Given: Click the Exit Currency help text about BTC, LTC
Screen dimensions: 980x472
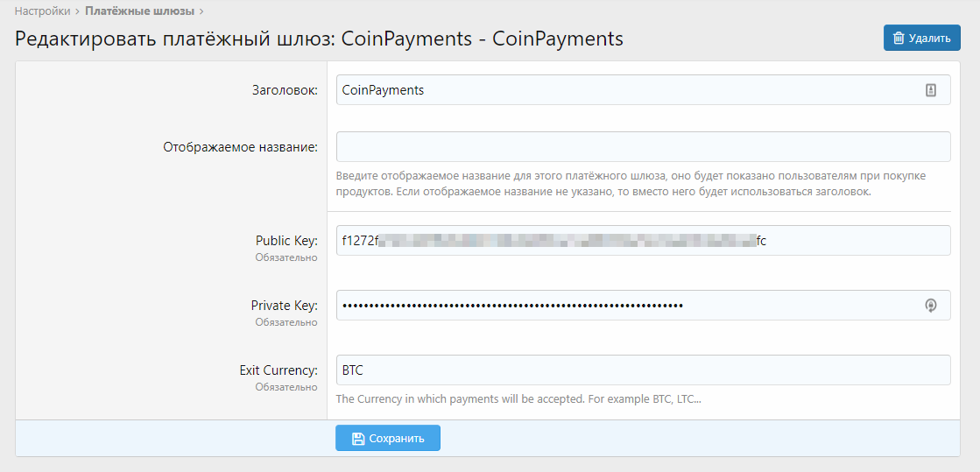Looking at the screenshot, I should coord(519,399).
